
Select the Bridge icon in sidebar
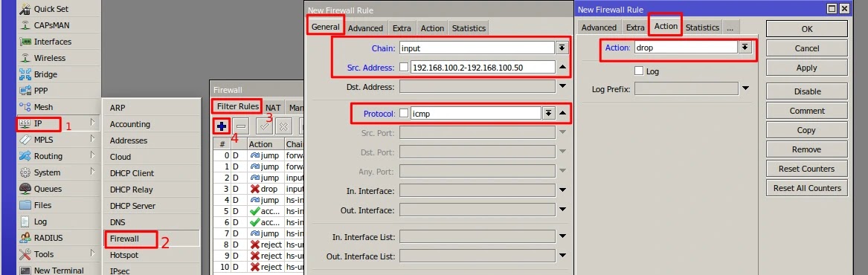(x=25, y=74)
